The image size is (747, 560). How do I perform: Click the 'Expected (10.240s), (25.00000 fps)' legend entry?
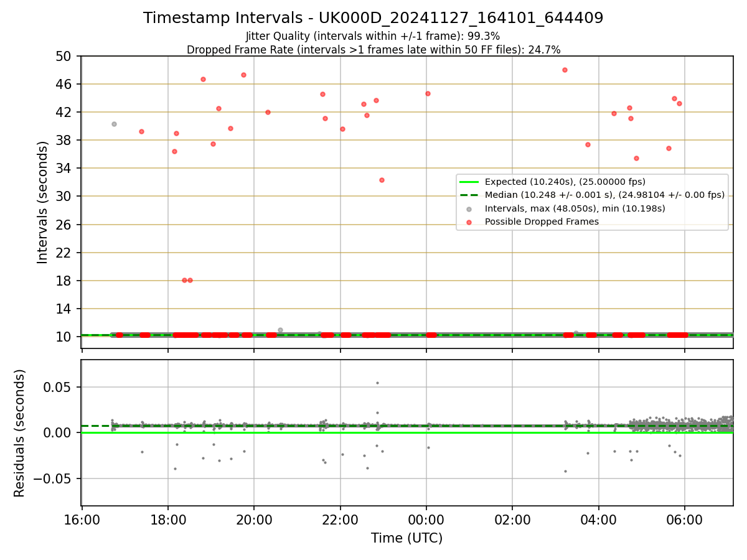565,182
